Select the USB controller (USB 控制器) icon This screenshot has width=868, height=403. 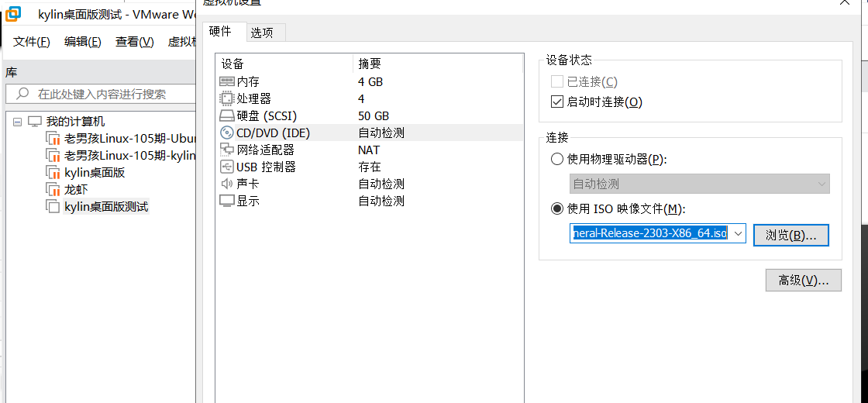pos(227,167)
